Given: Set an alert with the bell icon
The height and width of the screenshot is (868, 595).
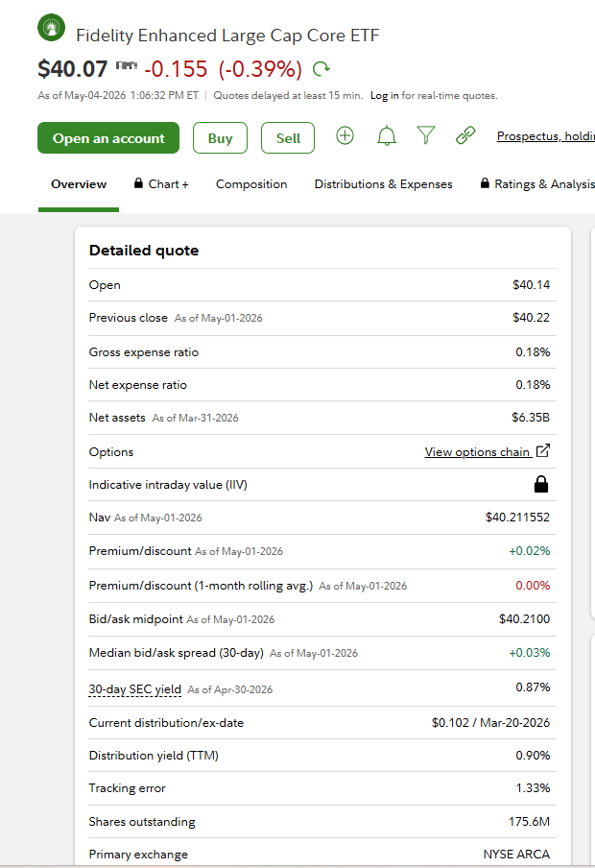Looking at the screenshot, I should click(387, 135).
